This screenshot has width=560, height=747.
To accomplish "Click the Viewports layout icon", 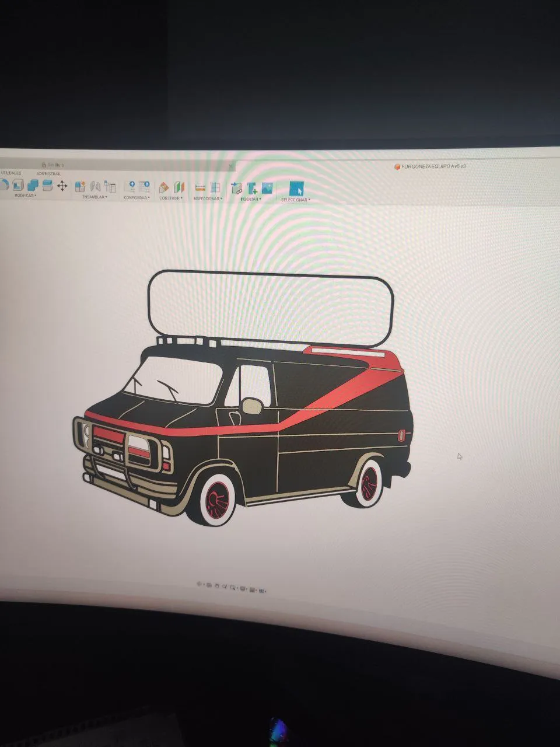I will click(261, 591).
